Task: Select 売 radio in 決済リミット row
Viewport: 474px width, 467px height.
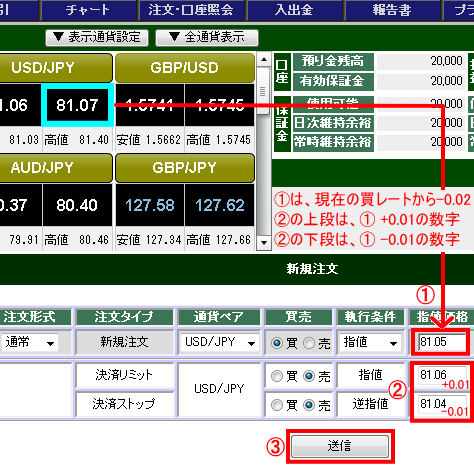Action: pyautogui.click(x=309, y=376)
